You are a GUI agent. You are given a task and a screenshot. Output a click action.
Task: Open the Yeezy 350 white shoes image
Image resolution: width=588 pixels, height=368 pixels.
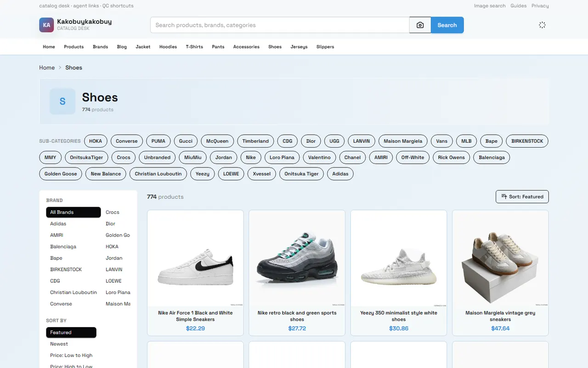(x=399, y=259)
